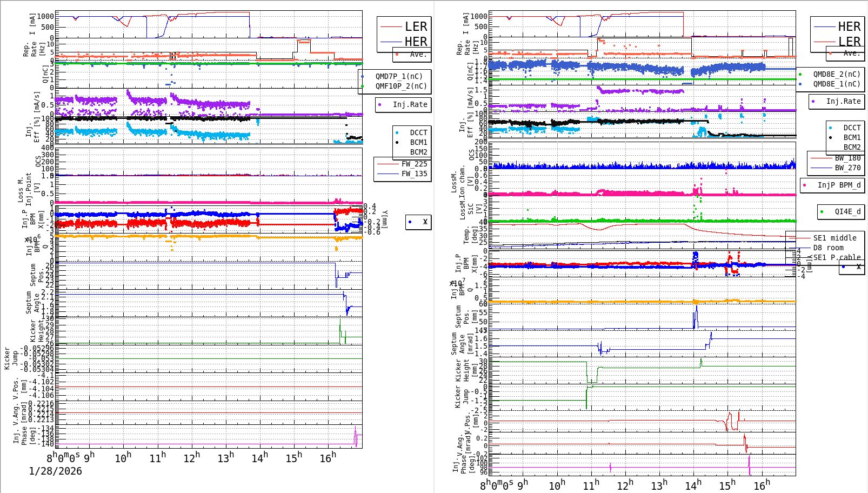Screen dimensions: 868x493
Task: Click the green marker beside QMF10P_2(nC)
Action: [x=362, y=86]
